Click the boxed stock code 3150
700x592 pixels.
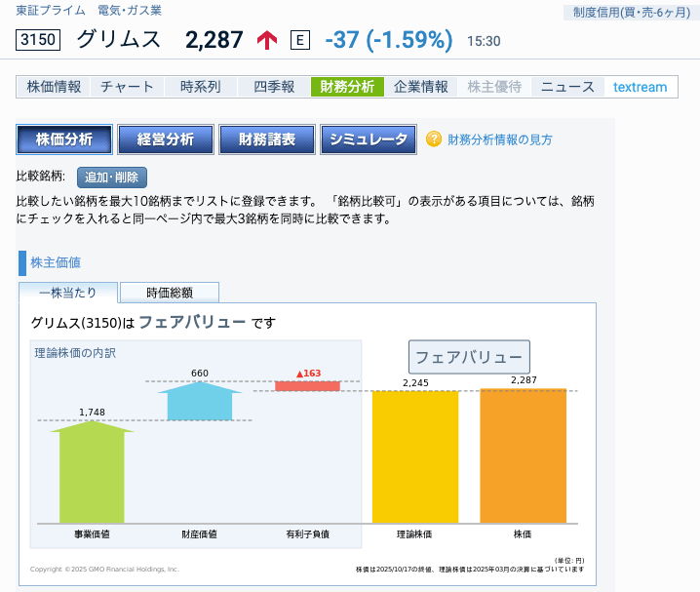39,40
